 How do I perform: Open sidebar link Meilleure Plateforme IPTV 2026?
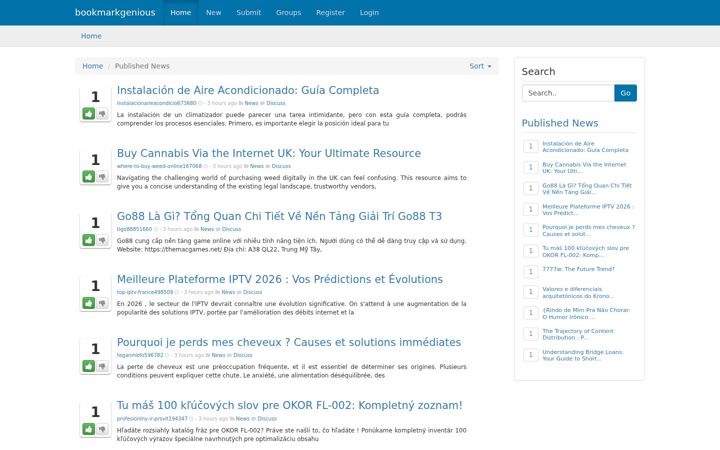pyautogui.click(x=588, y=210)
